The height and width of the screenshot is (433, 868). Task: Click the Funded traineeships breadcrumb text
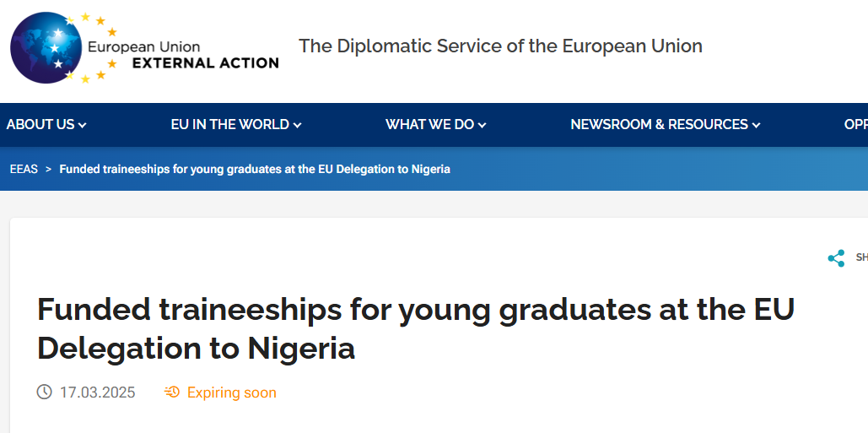click(x=255, y=170)
